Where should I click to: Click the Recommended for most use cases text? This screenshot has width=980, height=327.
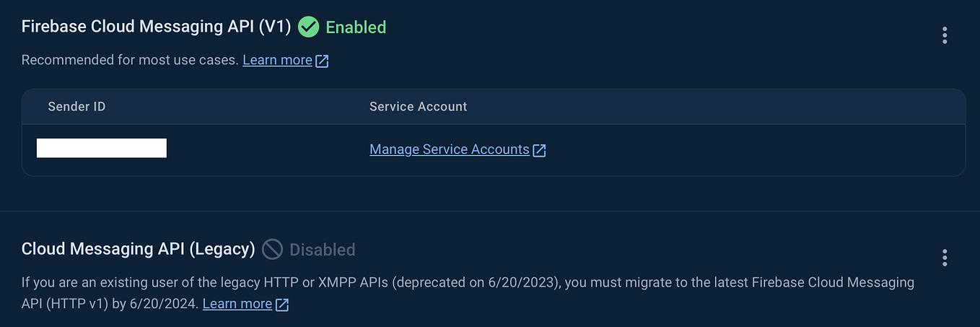point(130,60)
